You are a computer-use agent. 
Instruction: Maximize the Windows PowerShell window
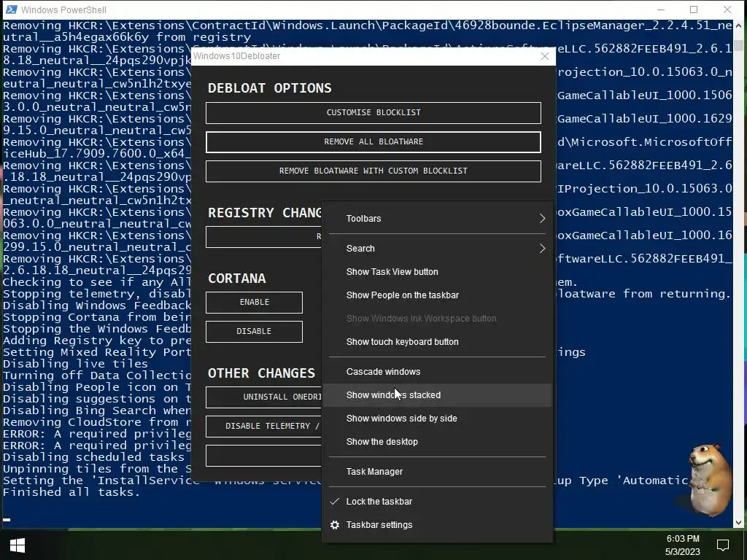click(x=694, y=9)
